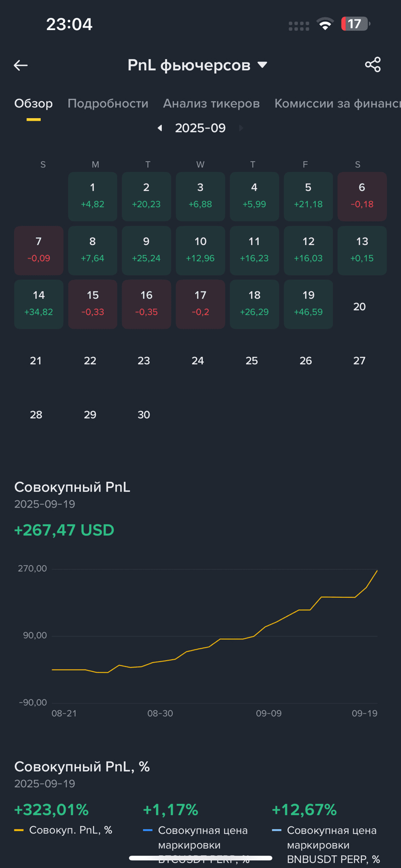401x868 pixels.
Task: Tap the next month arrow
Action: click(241, 128)
